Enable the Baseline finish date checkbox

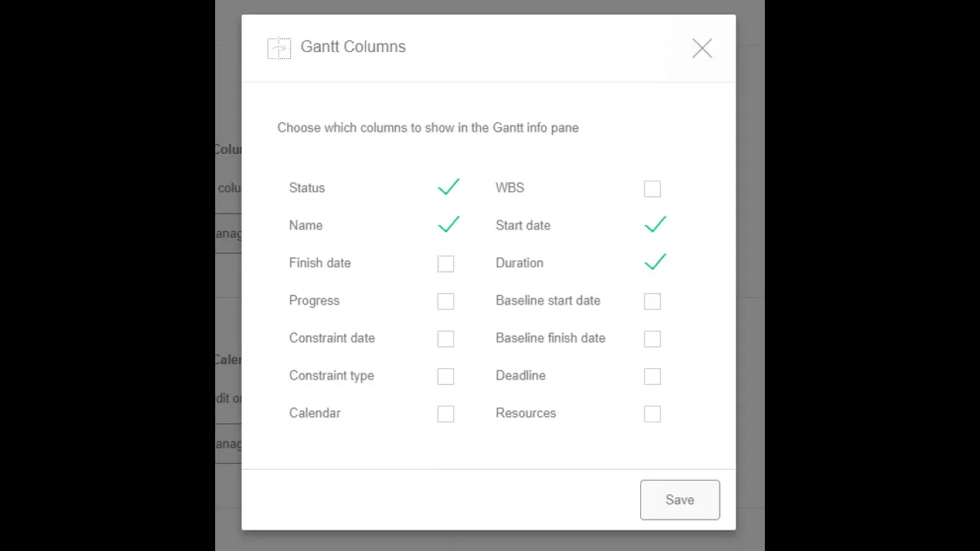652,338
